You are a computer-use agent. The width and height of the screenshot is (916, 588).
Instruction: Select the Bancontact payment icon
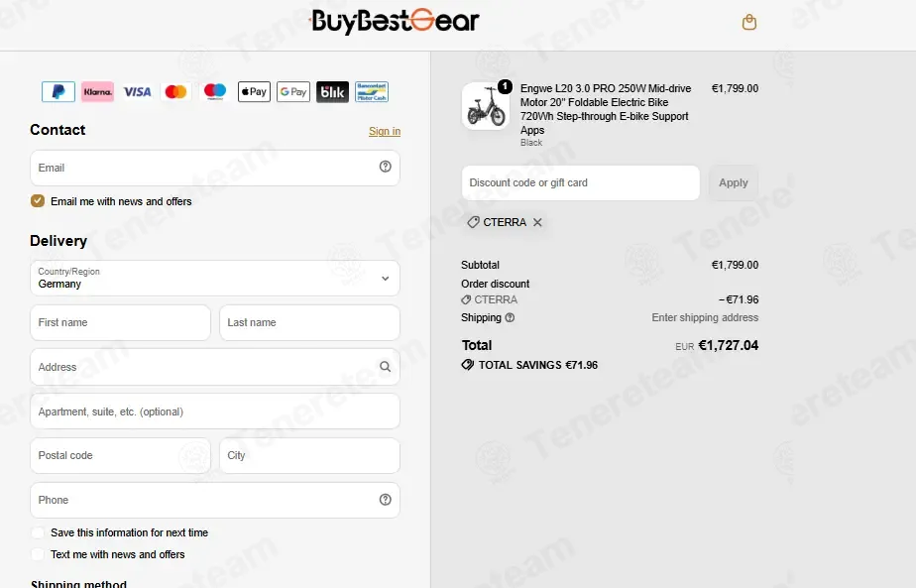(x=372, y=92)
